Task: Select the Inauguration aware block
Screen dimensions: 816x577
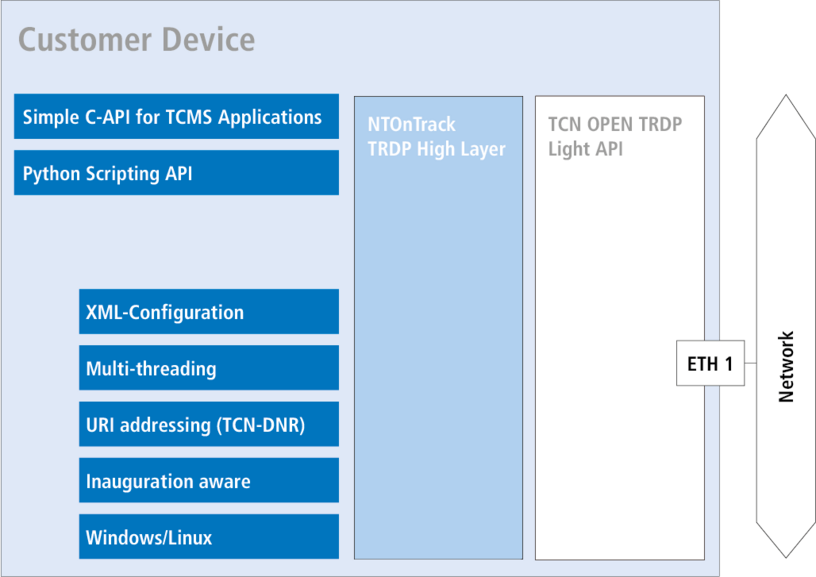Action: click(x=209, y=480)
